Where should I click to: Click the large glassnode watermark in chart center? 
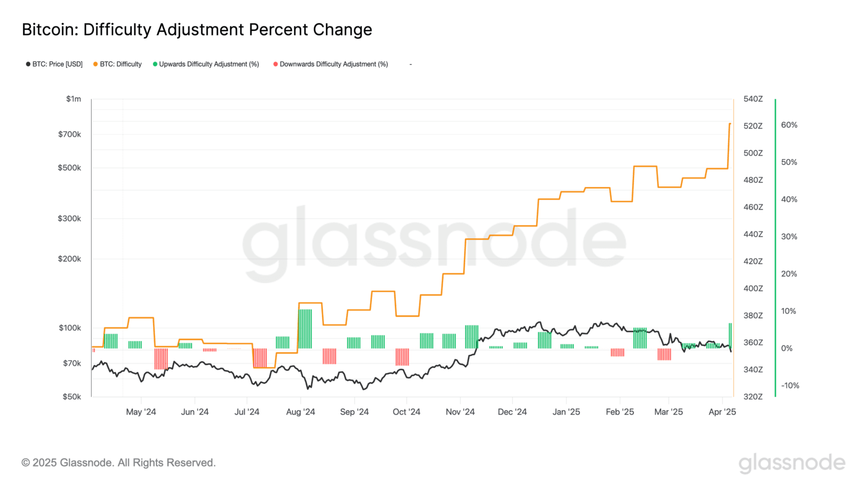point(434,244)
